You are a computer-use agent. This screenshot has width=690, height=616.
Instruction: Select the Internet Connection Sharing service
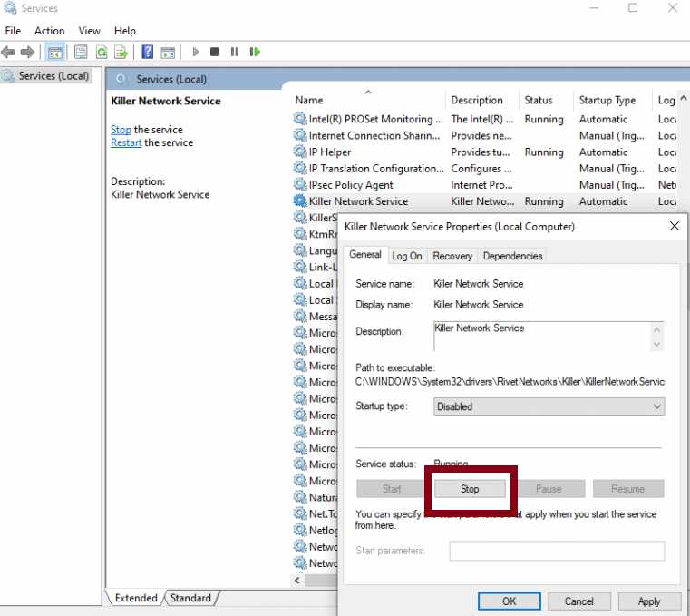(x=484, y=135)
